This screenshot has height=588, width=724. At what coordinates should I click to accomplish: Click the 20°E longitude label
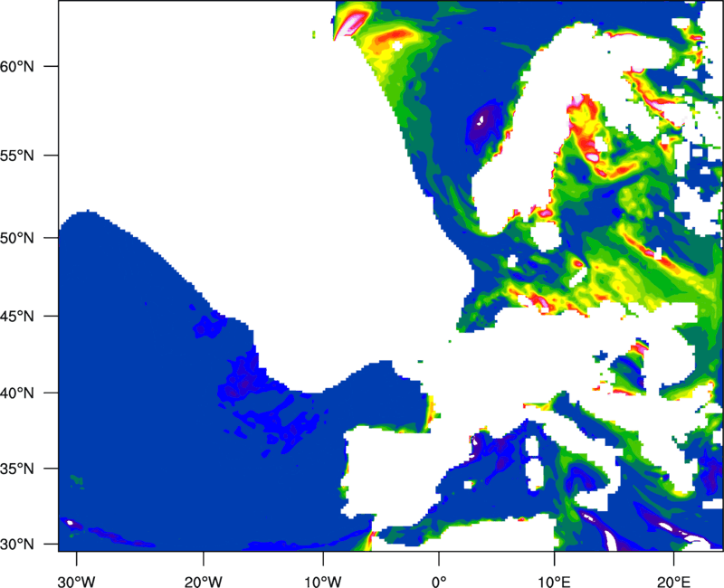673,582
